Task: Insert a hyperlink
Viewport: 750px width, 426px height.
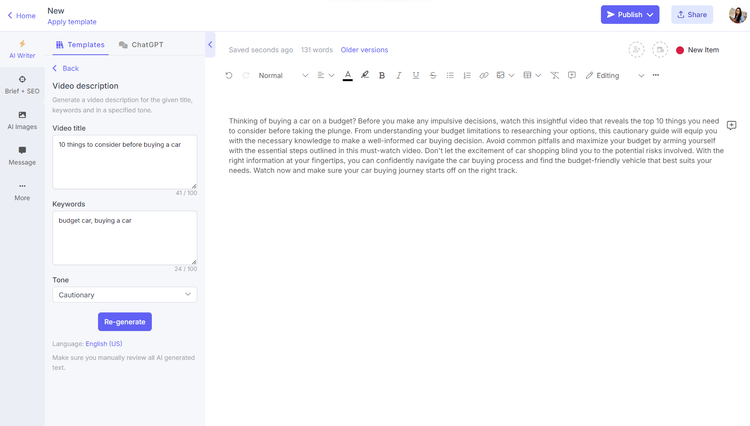Action: click(484, 76)
